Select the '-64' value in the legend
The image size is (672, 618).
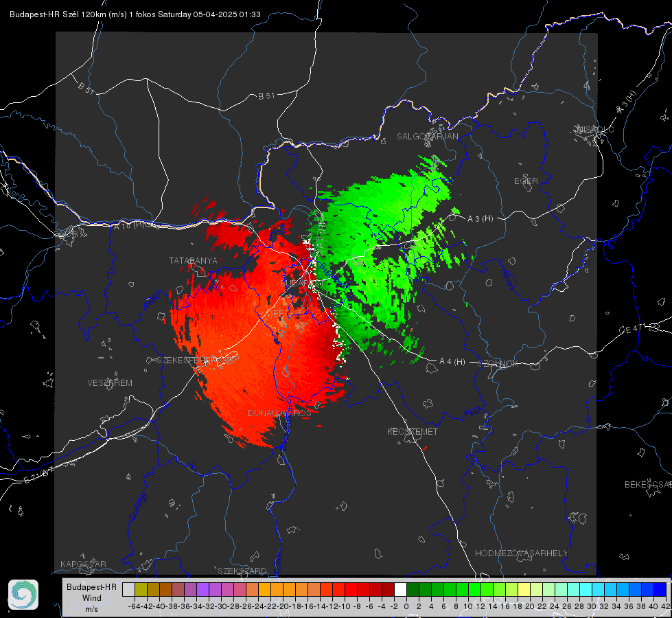pos(135,606)
